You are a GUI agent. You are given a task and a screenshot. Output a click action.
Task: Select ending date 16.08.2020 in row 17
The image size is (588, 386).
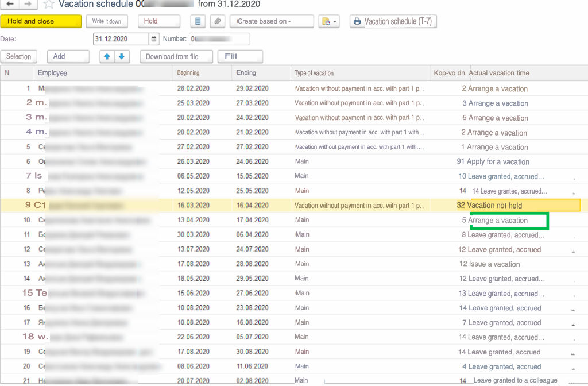253,322
